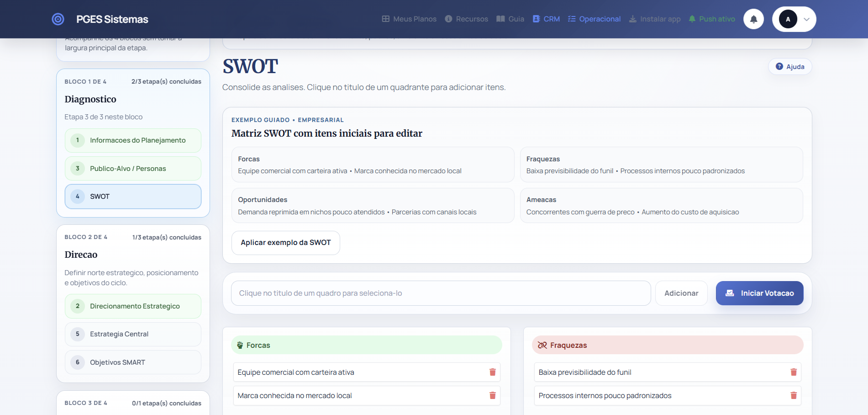
Task: Select the Fraquezas quadrant title
Action: click(568, 345)
